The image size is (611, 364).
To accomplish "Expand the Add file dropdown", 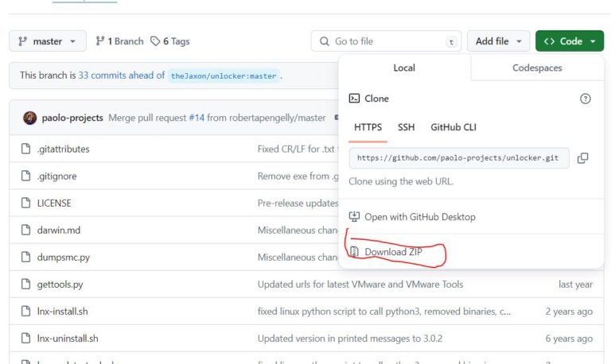I will (x=498, y=41).
